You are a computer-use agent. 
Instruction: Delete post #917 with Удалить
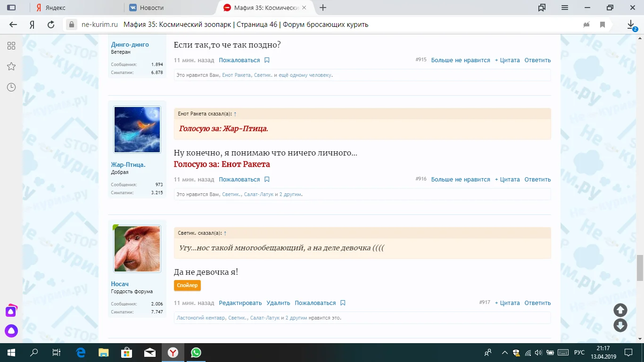coord(278,303)
